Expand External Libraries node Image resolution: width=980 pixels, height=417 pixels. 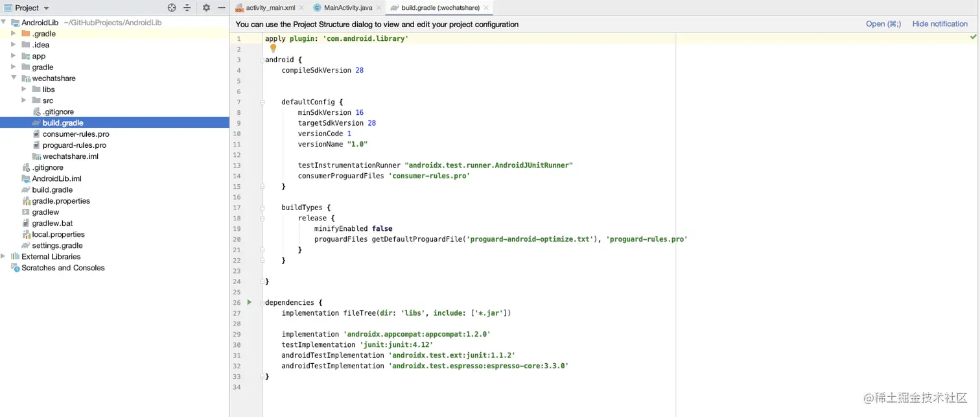pos(4,256)
